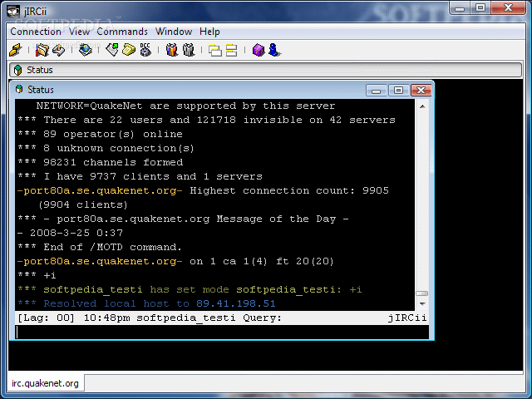
Task: Open the Help menu
Action: pyautogui.click(x=209, y=32)
